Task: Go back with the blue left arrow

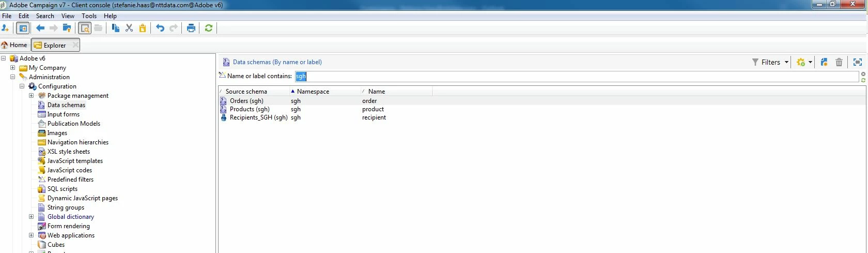Action: (x=40, y=28)
